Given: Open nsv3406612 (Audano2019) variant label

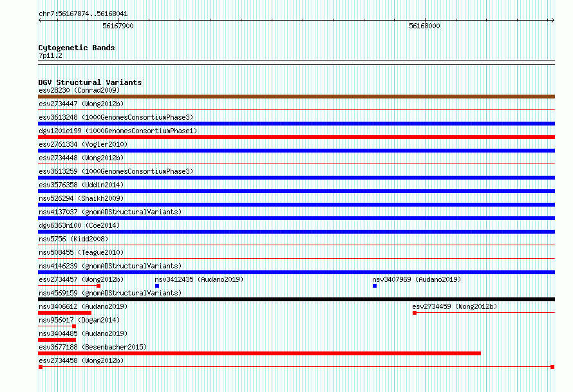Looking at the screenshot, I should pos(83,306).
